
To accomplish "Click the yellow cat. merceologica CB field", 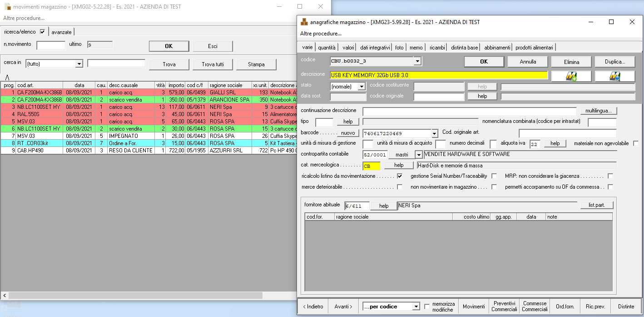I will [372, 166].
